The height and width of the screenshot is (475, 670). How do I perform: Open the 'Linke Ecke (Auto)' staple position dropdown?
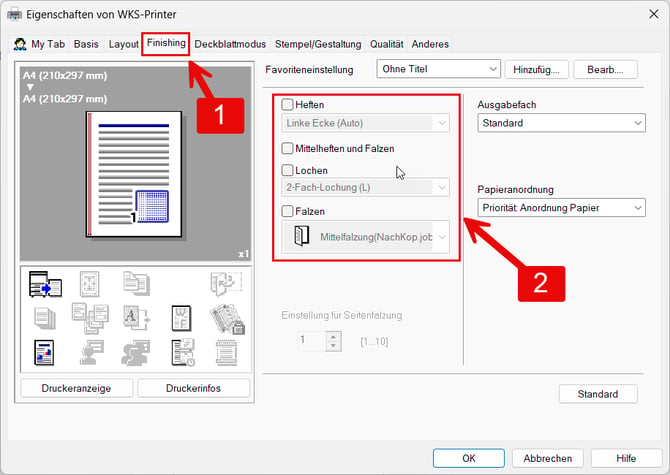point(366,123)
